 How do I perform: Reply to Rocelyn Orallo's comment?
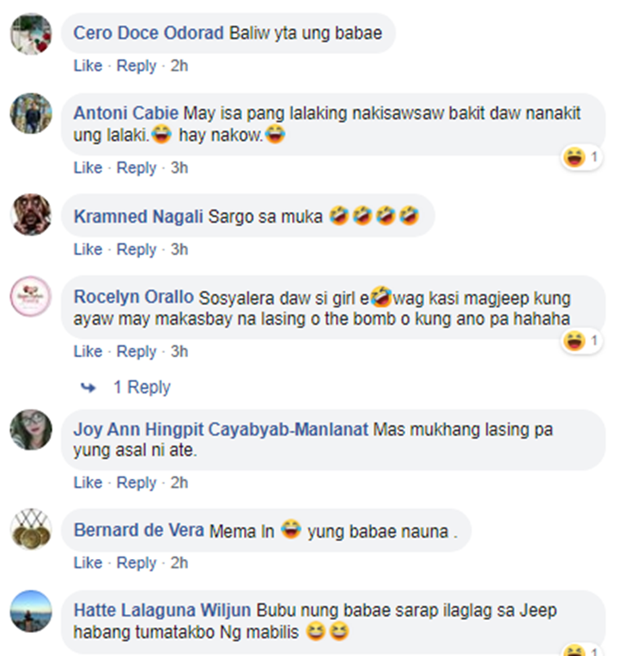(137, 351)
